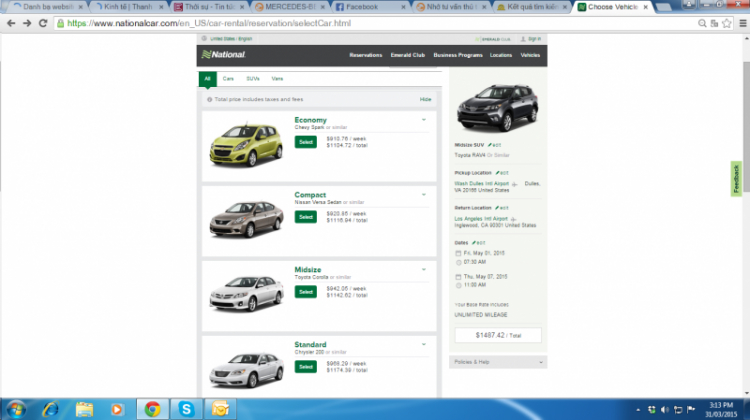Show hidden system tray icons arrow
This screenshot has width=750, height=420.
(x=638, y=410)
